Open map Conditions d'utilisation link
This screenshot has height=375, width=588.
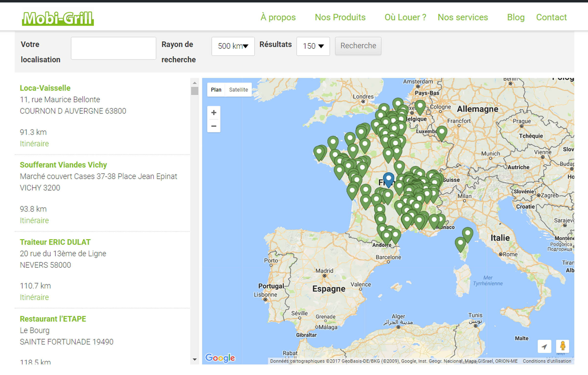[547, 361]
